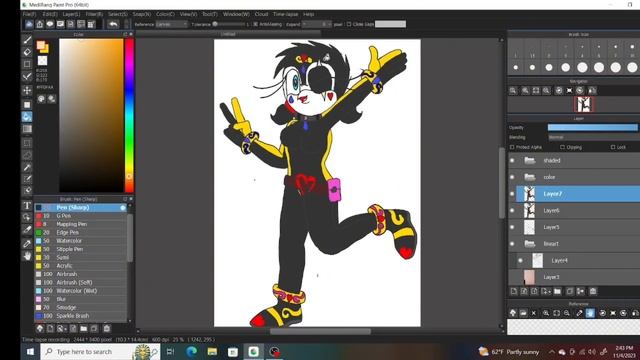Select the Sparkle Brush
Viewport: 640px width, 360px height.
81,316
